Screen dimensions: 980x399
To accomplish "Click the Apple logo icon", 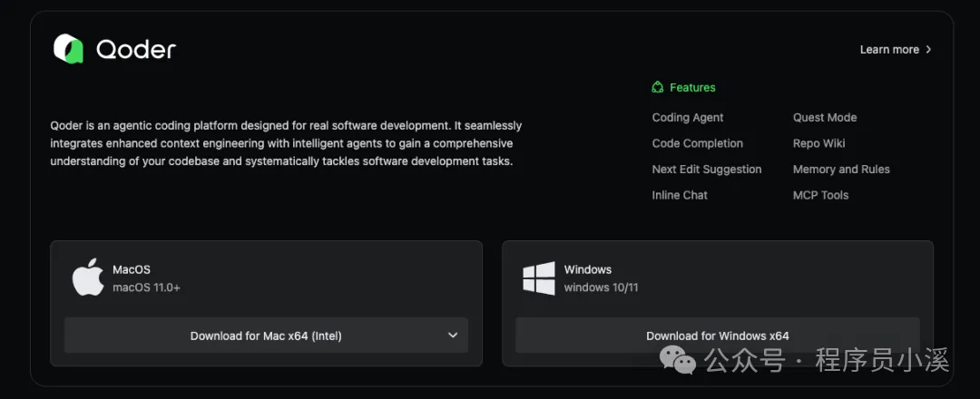I will pos(88,277).
